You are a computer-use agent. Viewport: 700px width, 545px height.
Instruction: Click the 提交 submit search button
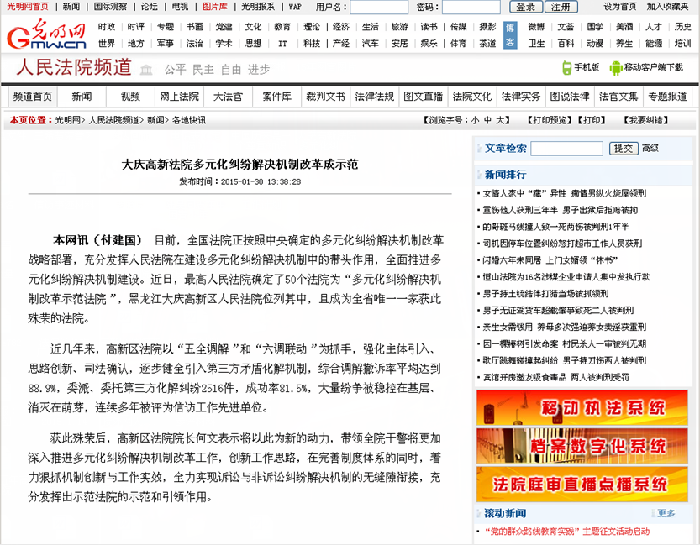[624, 149]
